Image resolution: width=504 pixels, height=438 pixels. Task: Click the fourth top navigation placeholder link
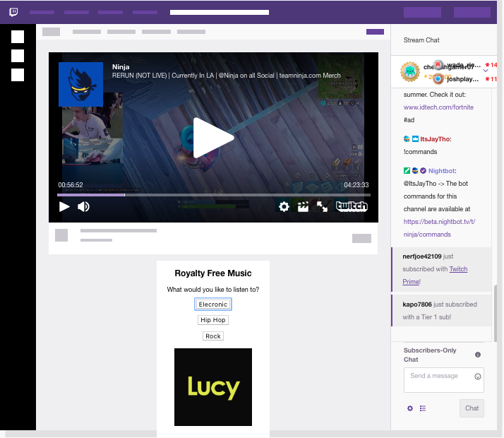[145, 12]
